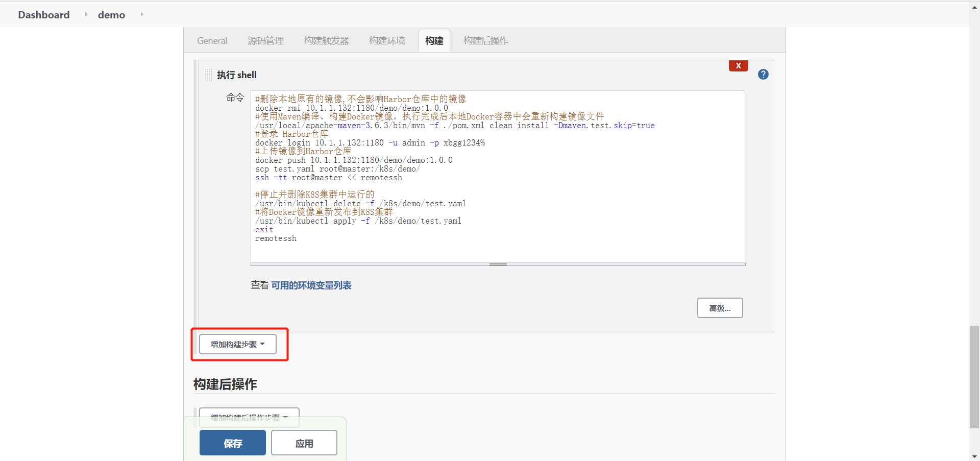Expand the breadcrumb arrow next to Dashboard
This screenshot has height=461, width=980.
(86, 14)
